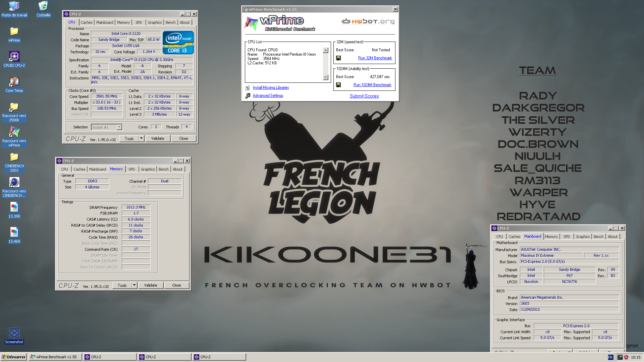Click the 427,047 sec best score text
644x362 pixels.
point(380,77)
